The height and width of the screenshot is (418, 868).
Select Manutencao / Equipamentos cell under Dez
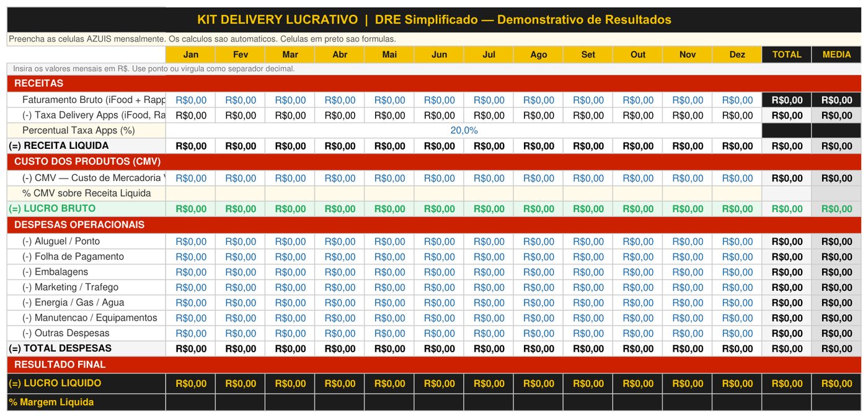[x=737, y=318]
